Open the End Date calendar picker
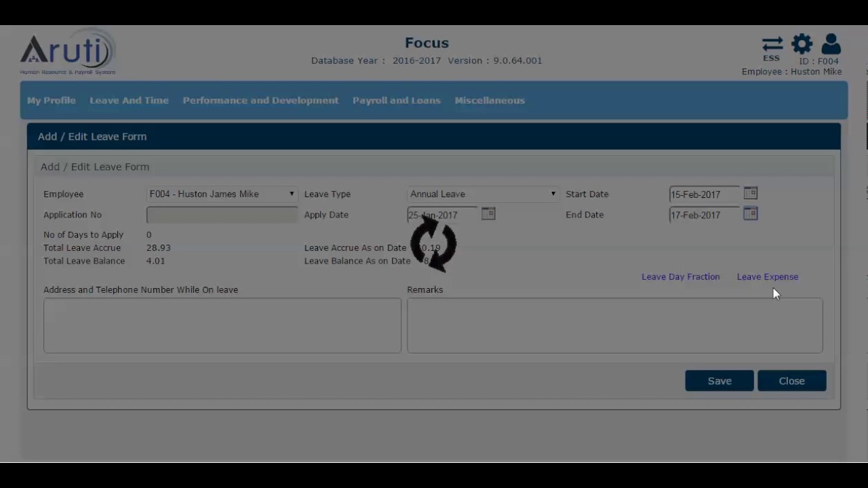 tap(750, 213)
